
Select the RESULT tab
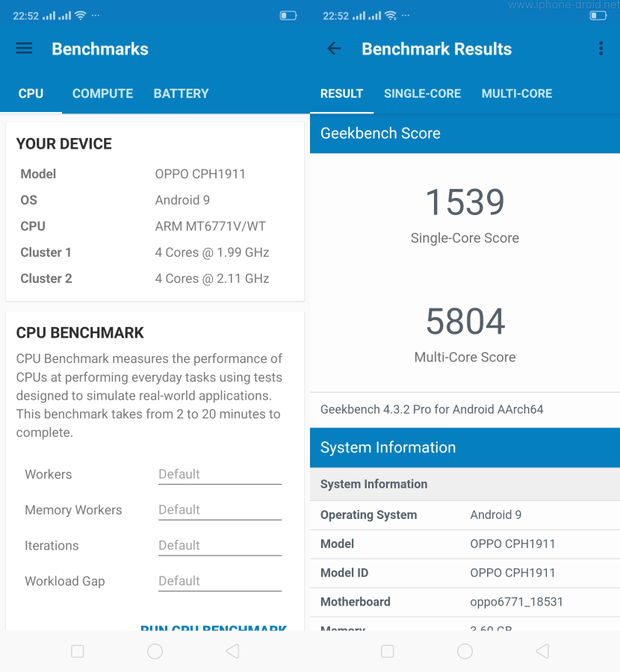click(x=341, y=93)
